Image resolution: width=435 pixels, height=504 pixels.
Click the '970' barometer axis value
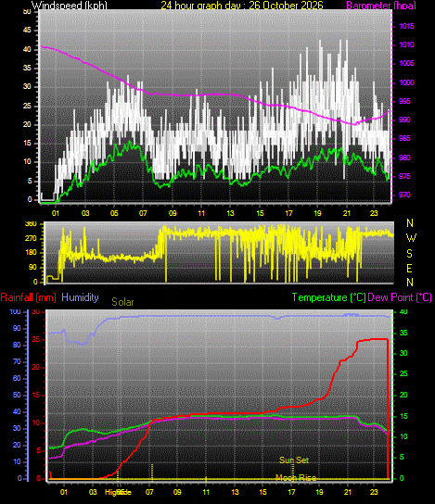tap(404, 195)
